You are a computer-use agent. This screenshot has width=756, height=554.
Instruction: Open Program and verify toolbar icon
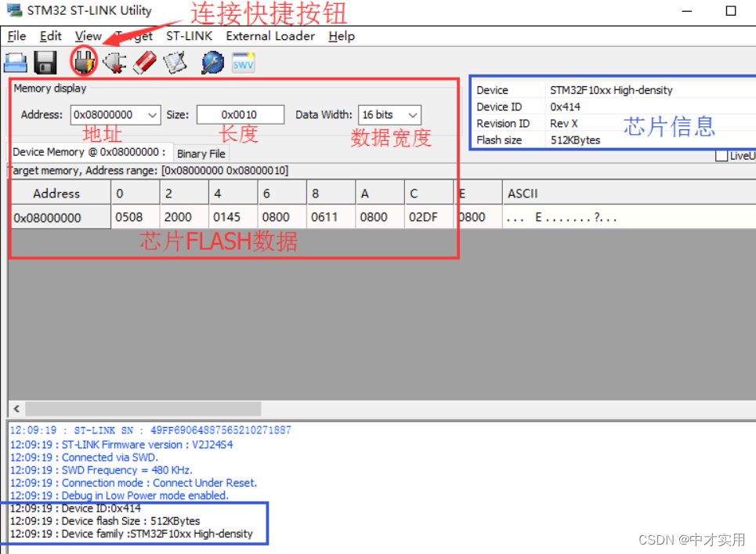coord(175,63)
